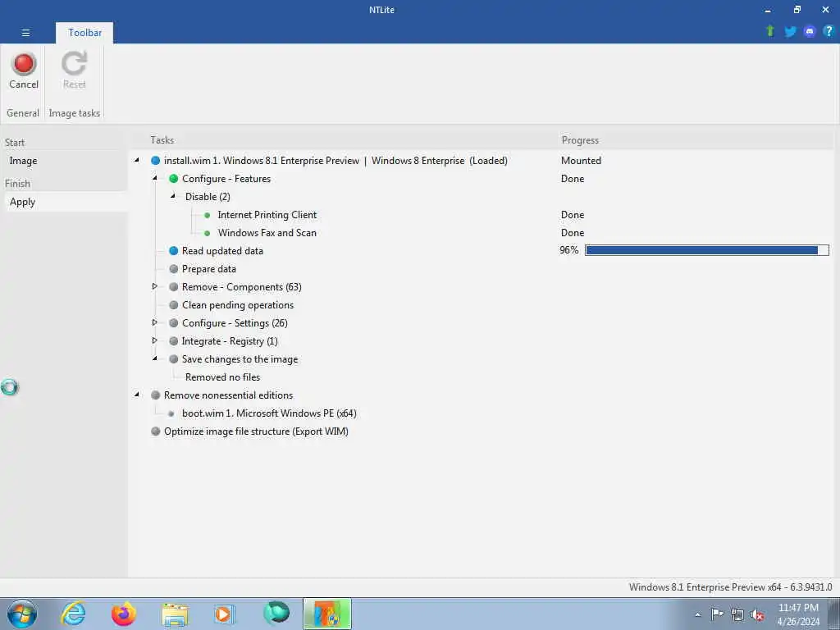Viewport: 840px width, 630px height.
Task: Click the muted volume tray icon
Action: tap(757, 615)
